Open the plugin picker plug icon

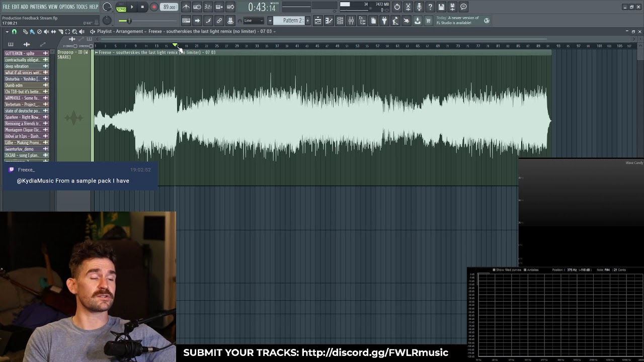[384, 21]
